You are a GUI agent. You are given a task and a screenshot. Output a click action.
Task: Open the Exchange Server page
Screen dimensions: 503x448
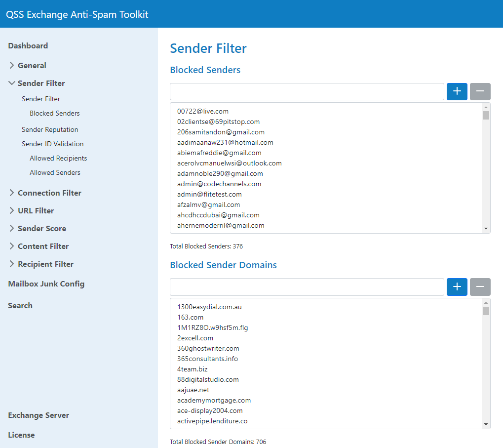point(39,415)
